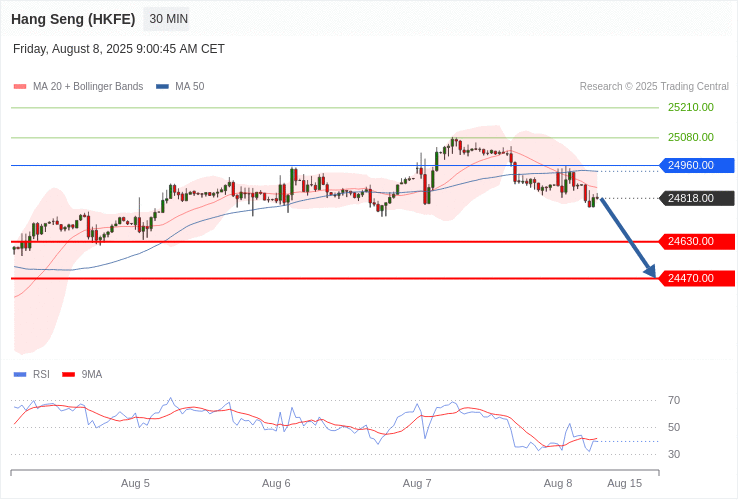Click the red 24630.00 support price tag
738x500 pixels.
point(697,242)
